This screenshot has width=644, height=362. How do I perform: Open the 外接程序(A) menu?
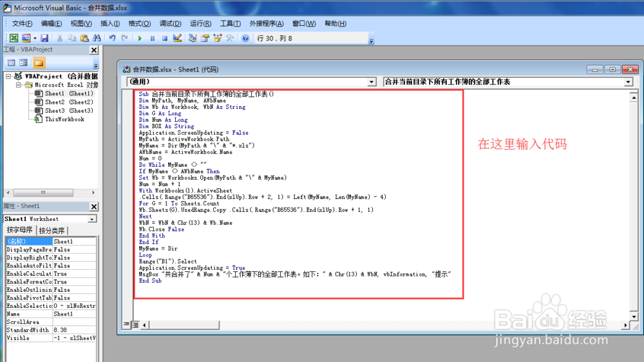pos(267,23)
